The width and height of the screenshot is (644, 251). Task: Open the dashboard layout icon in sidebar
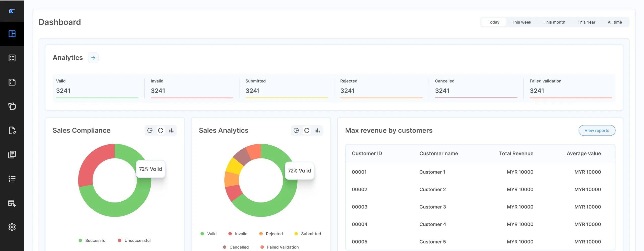[12, 34]
